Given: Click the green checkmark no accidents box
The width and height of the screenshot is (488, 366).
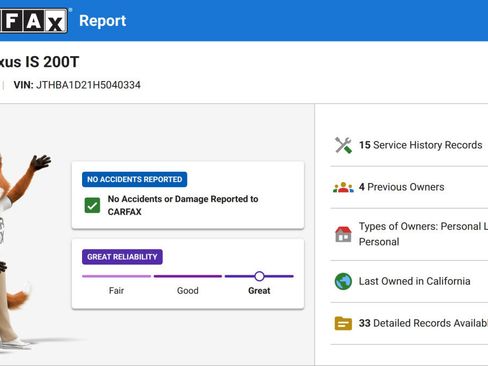Looking at the screenshot, I should click(92, 205).
